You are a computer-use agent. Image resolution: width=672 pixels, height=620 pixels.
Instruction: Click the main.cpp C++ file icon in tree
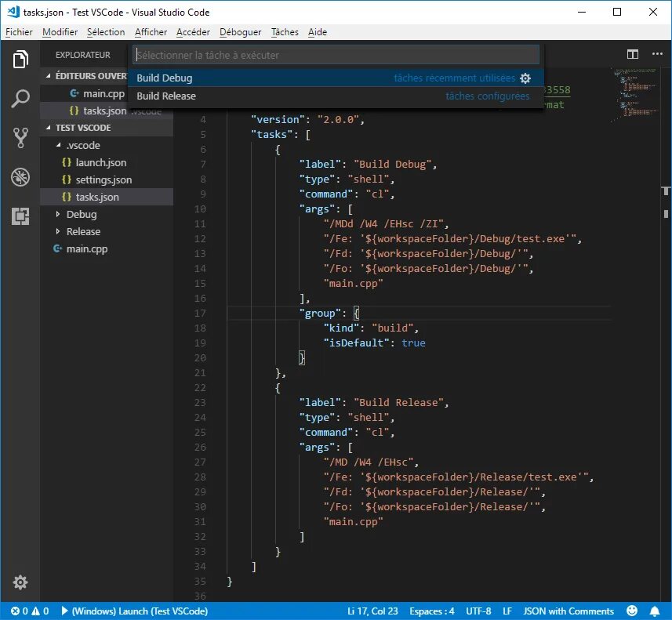(x=57, y=248)
